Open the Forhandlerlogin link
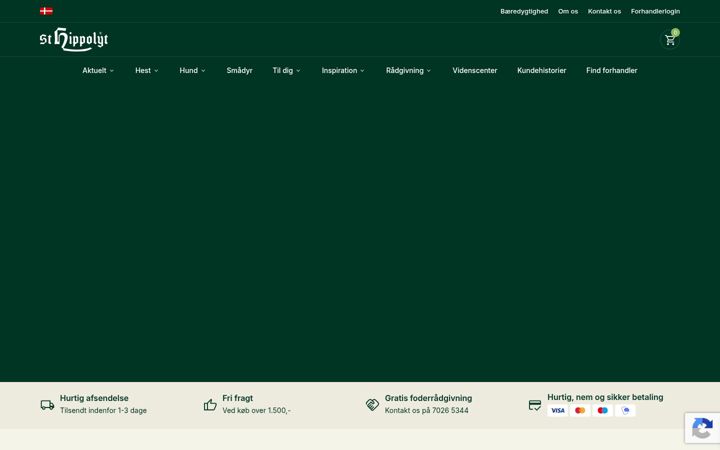 (x=655, y=11)
